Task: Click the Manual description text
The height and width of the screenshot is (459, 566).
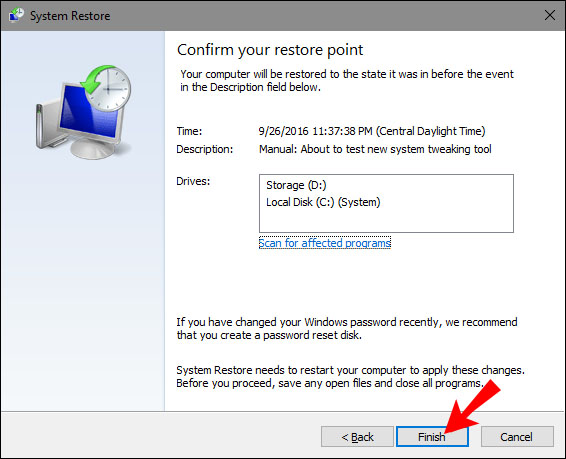Action: click(375, 149)
